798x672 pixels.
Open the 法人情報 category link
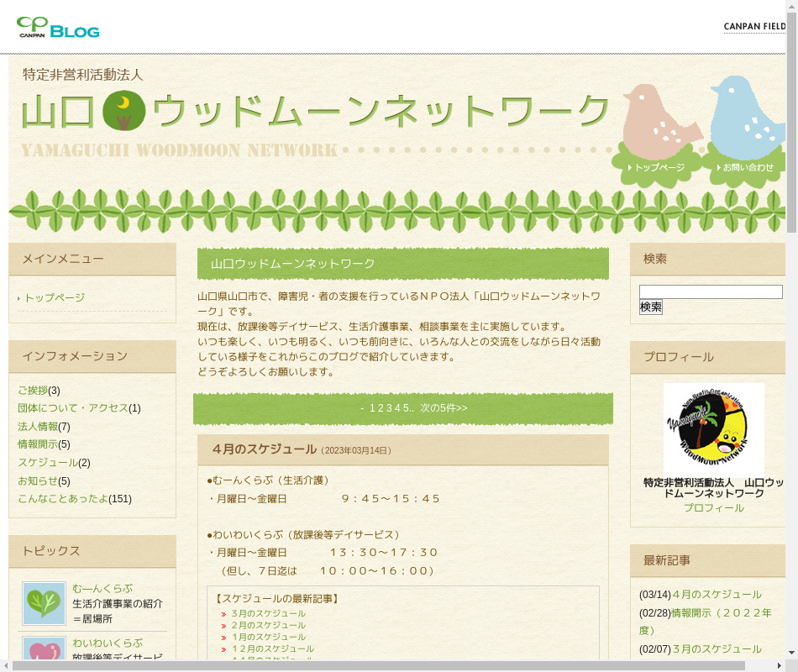point(38,427)
